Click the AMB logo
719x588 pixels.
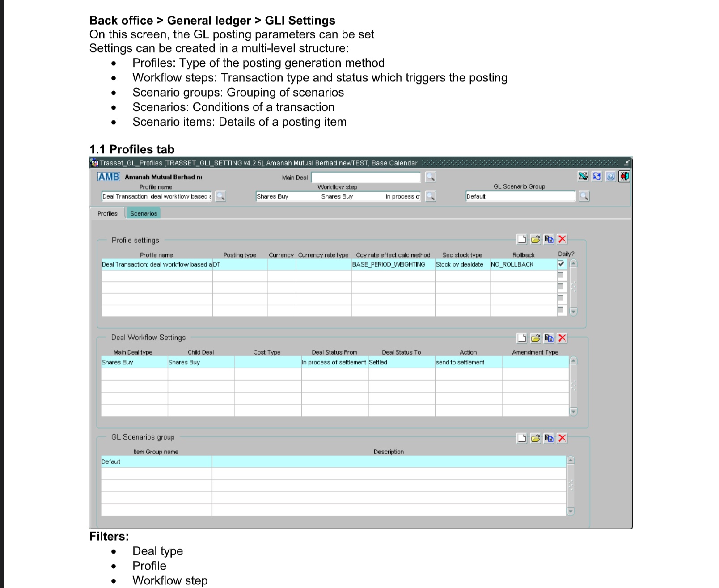tap(109, 177)
